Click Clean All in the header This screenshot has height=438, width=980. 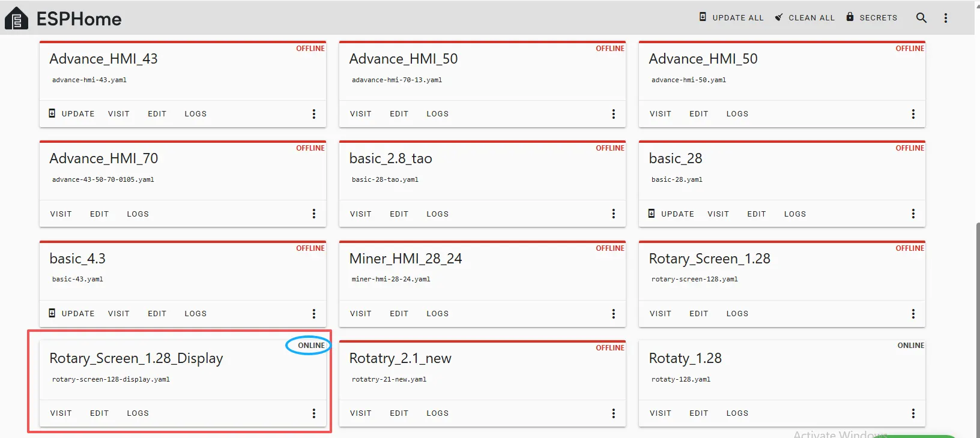[x=805, y=17]
